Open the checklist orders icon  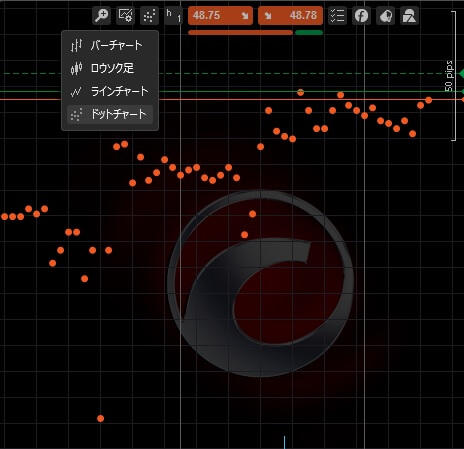coord(337,15)
